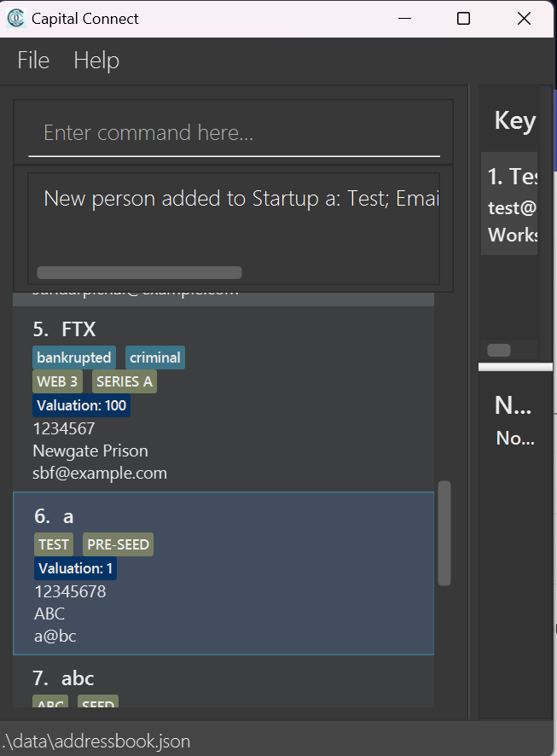Select startup 7 named 'abc'

(x=223, y=682)
